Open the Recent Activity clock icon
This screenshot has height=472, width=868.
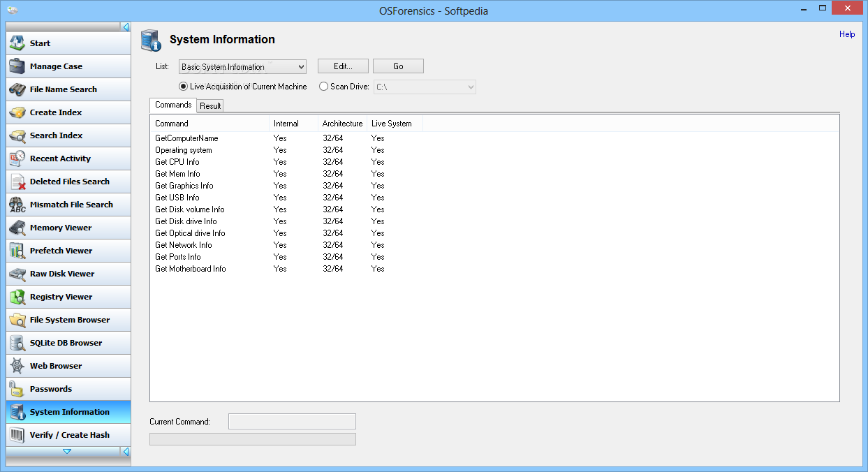pos(17,158)
